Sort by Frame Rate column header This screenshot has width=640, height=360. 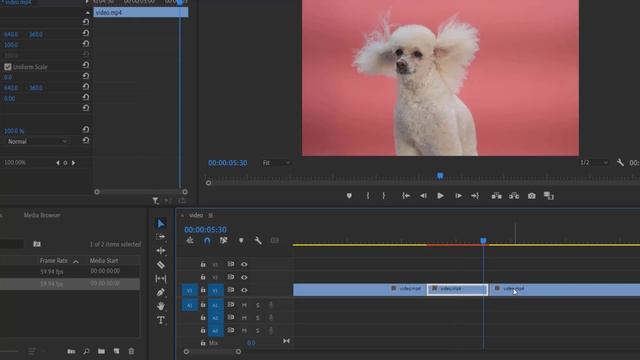click(53, 260)
